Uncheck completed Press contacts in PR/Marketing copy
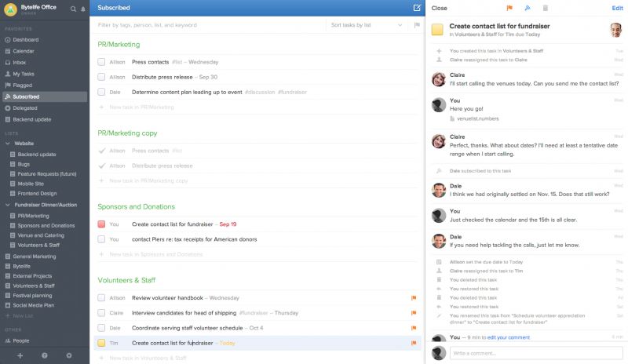628x364 pixels. (102, 151)
